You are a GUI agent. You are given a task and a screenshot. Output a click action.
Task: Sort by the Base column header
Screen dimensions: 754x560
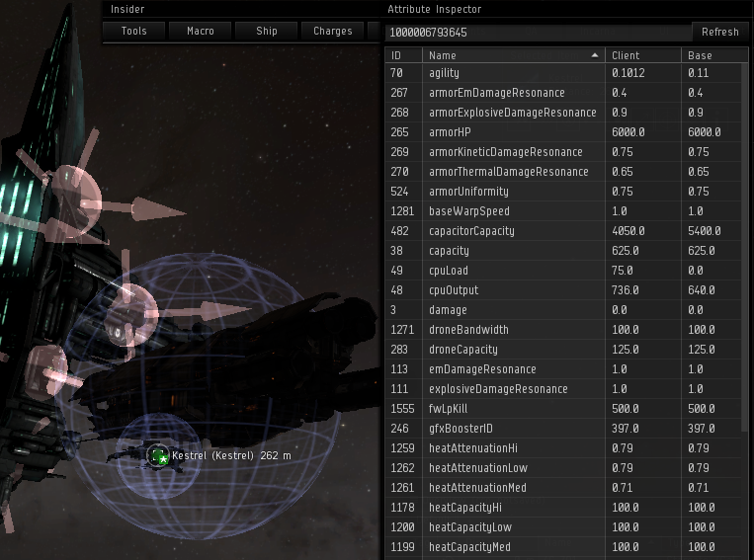[x=714, y=55]
